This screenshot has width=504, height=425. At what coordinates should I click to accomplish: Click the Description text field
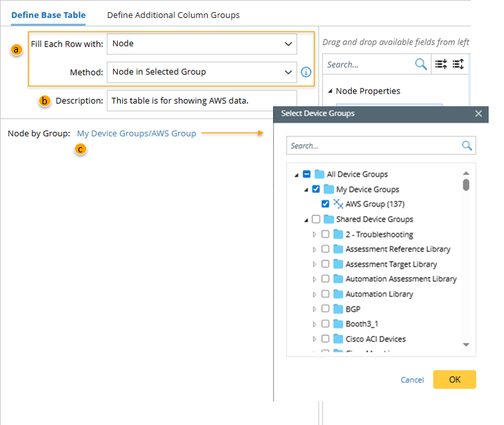coord(201,100)
